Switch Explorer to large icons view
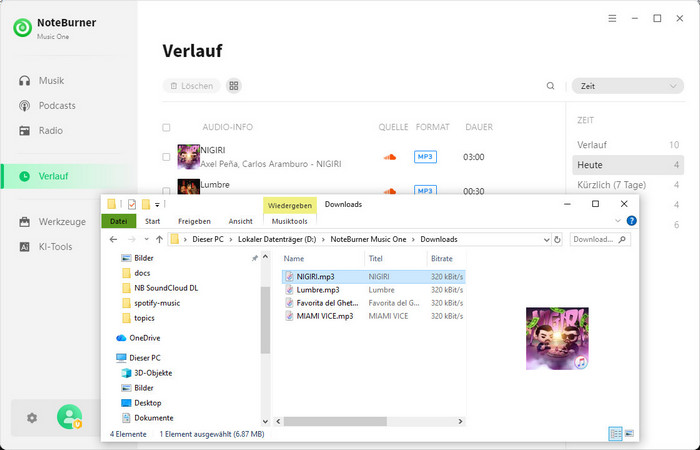The height and width of the screenshot is (450, 700). [629, 433]
